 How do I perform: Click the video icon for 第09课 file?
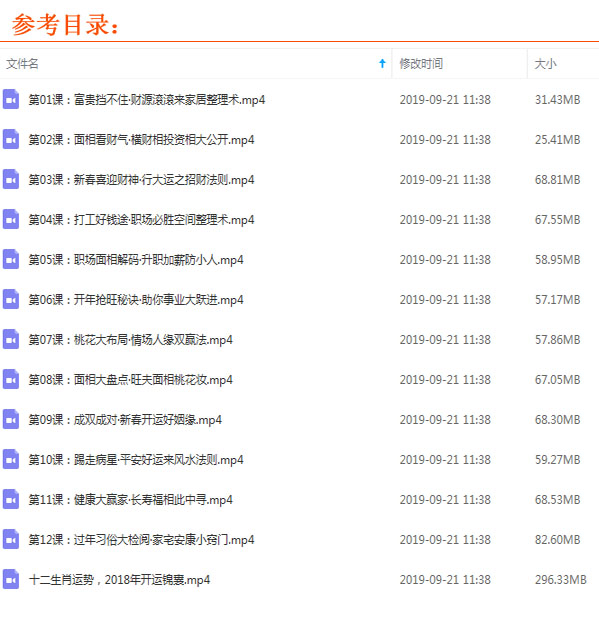(11, 419)
